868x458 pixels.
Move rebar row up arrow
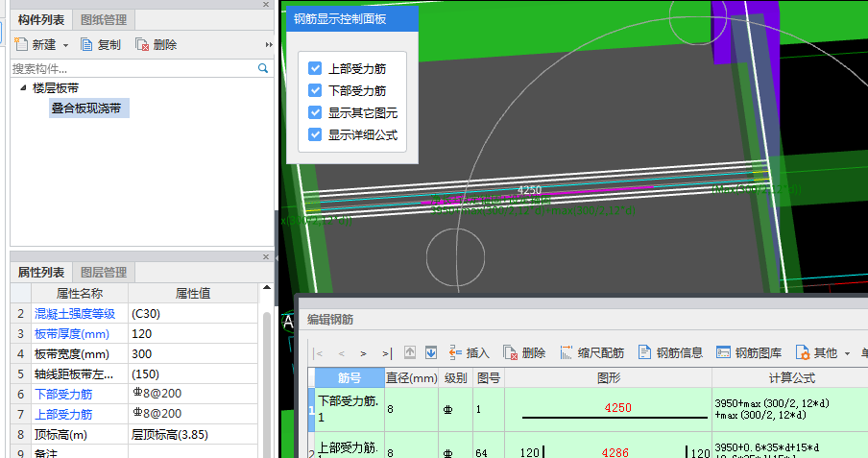[x=410, y=352]
